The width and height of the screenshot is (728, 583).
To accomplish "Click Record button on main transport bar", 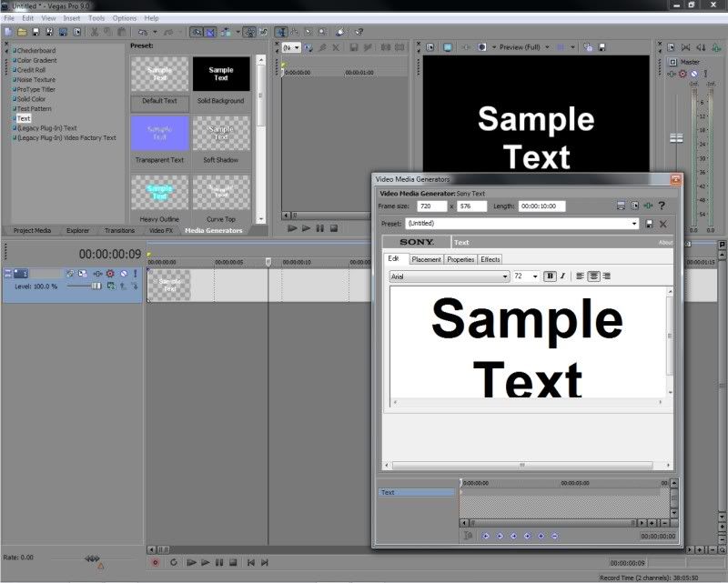I will coord(156,563).
